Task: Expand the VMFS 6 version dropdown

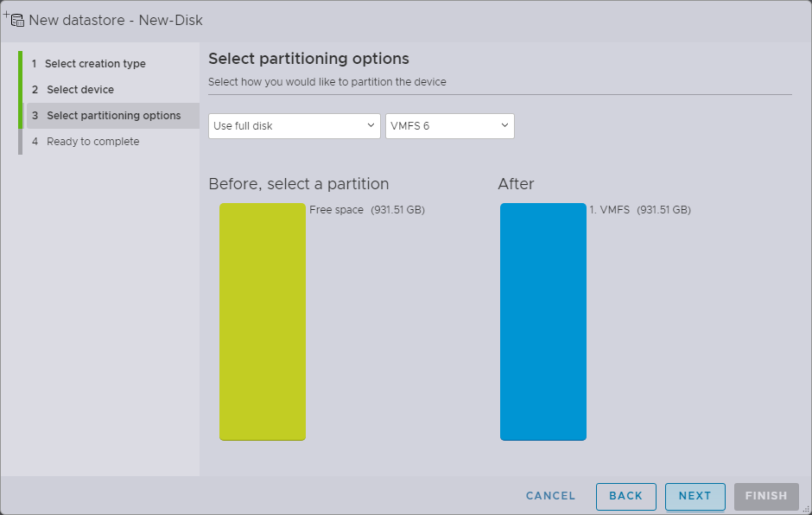Action: [x=449, y=126]
